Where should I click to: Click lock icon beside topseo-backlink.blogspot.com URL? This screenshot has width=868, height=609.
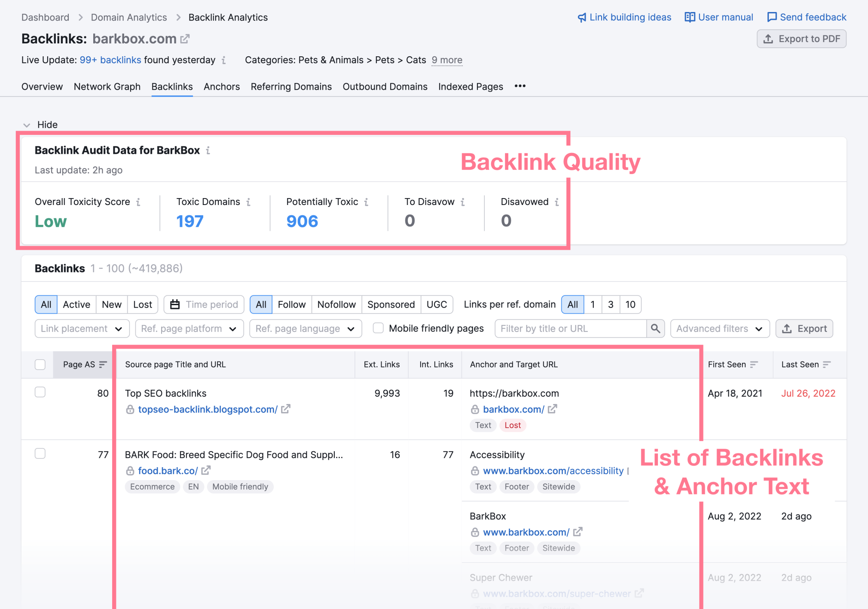pos(130,410)
